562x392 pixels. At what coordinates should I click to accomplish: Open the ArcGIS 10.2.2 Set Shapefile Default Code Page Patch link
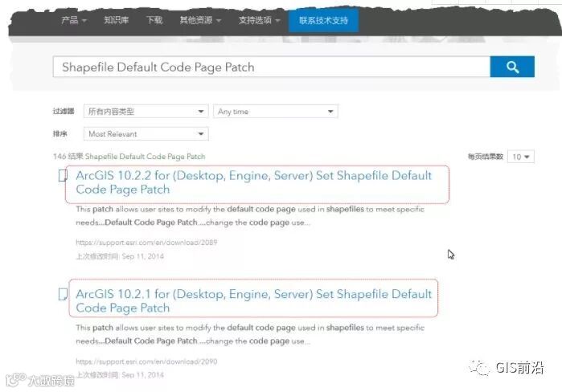coord(254,182)
